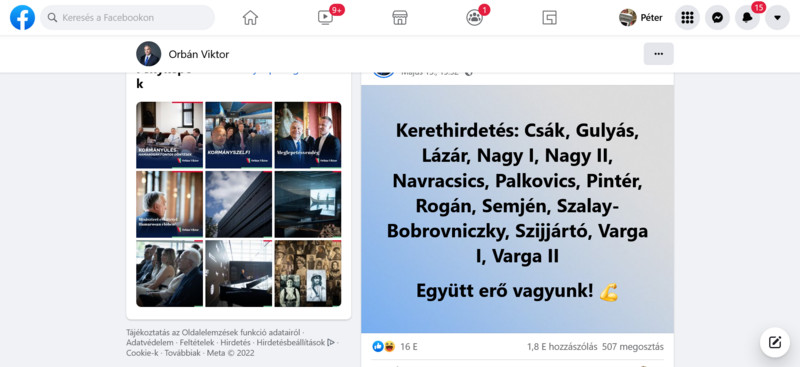The image size is (800, 367).
Task: View the 507 megosztás shares
Action: click(x=633, y=347)
